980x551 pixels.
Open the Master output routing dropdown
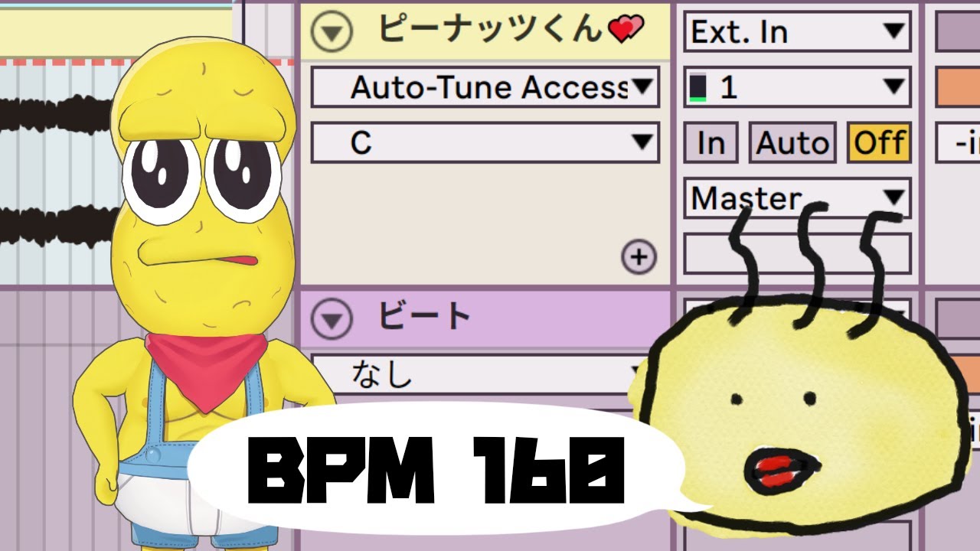pos(797,199)
